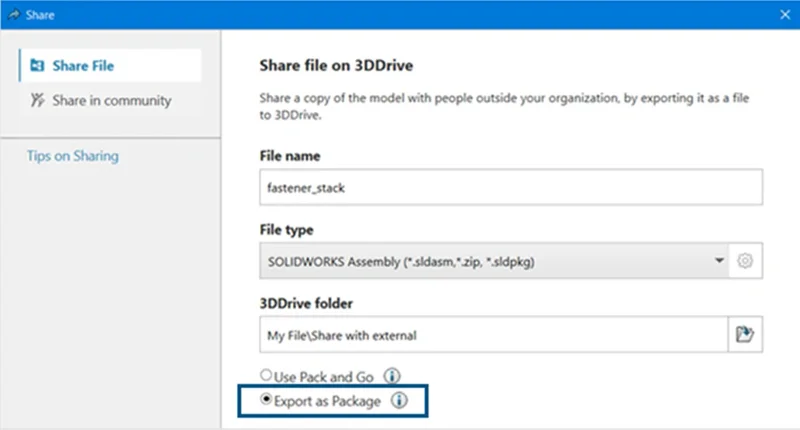Select the Use Pack and Go radio button
The width and height of the screenshot is (800, 430).
pyautogui.click(x=265, y=377)
